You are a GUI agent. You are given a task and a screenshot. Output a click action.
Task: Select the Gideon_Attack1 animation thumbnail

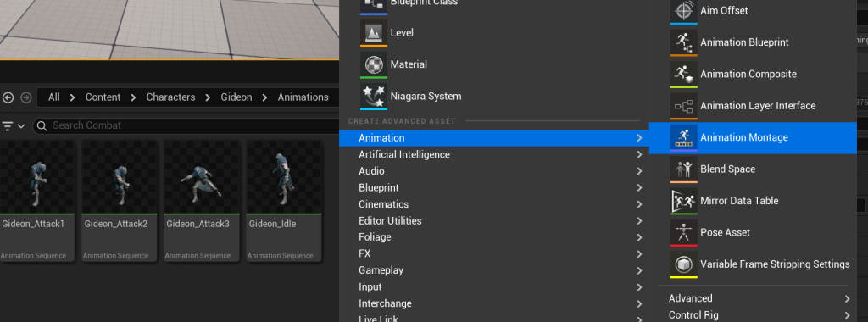36,177
